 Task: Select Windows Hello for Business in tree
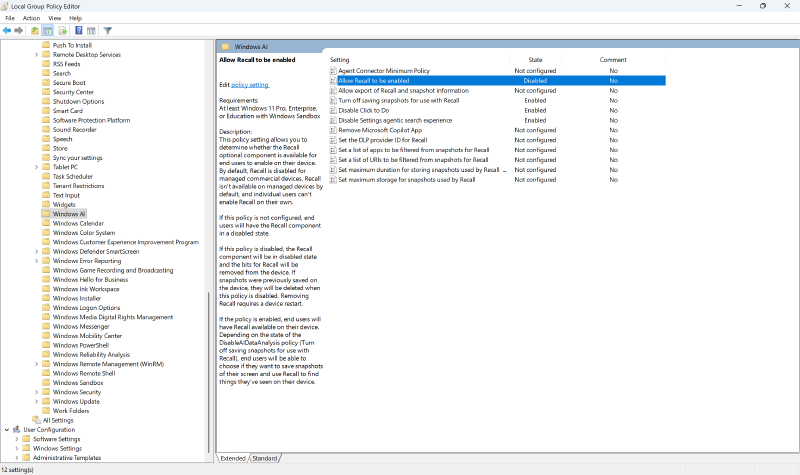click(x=90, y=280)
